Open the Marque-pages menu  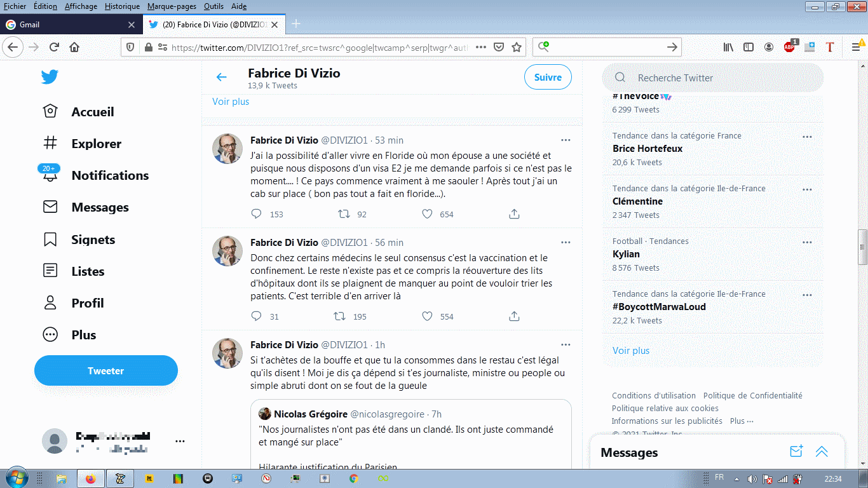pyautogui.click(x=172, y=6)
